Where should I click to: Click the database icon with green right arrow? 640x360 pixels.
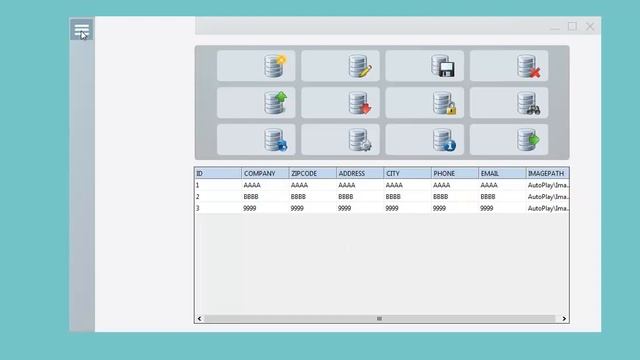(x=529, y=140)
